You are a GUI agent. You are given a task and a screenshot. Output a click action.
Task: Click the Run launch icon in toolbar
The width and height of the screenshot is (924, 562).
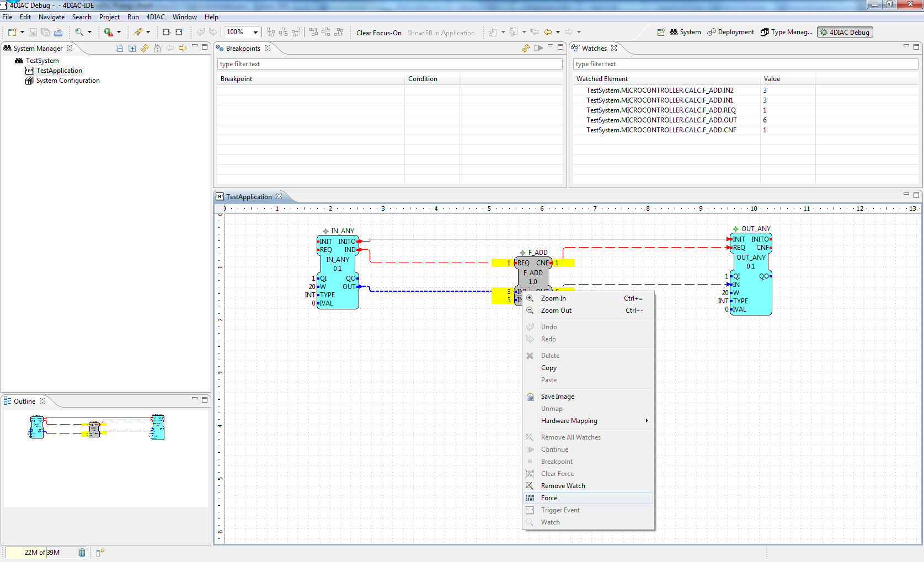[109, 33]
